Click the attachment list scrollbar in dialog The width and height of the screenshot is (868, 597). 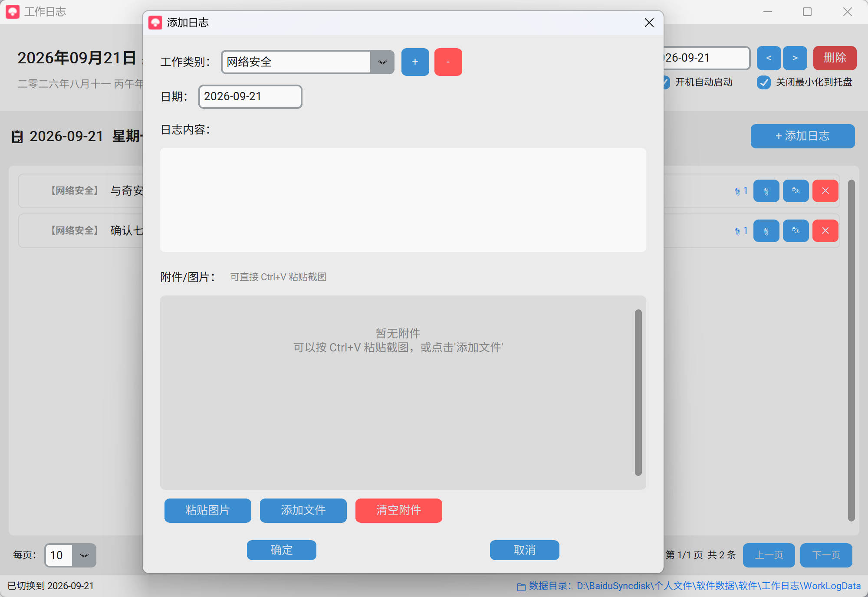point(638,392)
